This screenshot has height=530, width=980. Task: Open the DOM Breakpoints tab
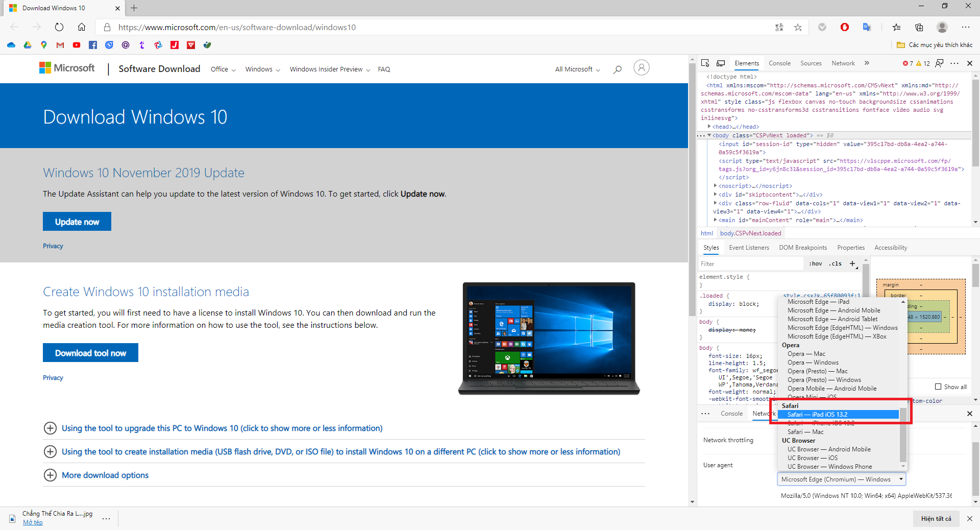point(803,248)
